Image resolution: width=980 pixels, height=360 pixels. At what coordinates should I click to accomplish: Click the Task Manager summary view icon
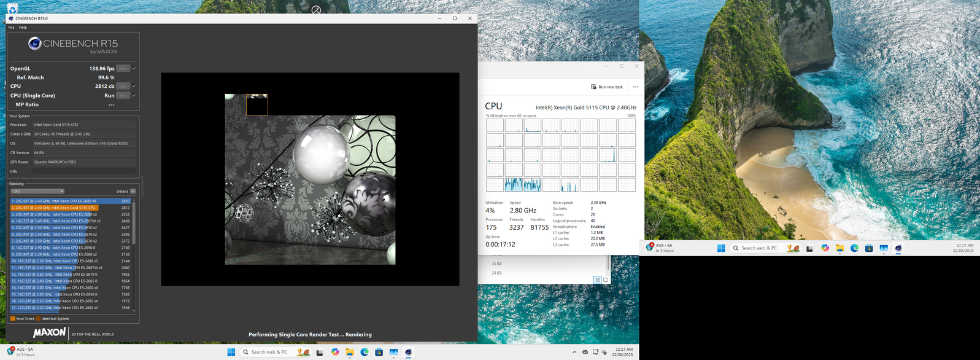pos(597,280)
